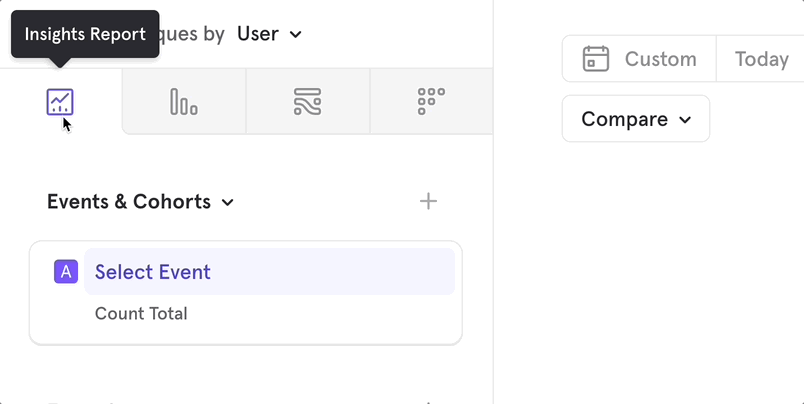Click the calendar icon next to Custom
The image size is (804, 404).
[x=596, y=59]
